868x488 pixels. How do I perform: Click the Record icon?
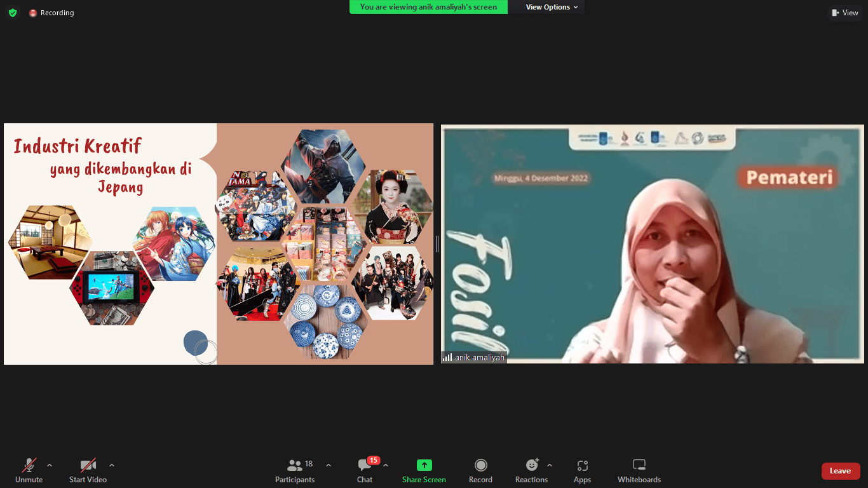(x=481, y=465)
